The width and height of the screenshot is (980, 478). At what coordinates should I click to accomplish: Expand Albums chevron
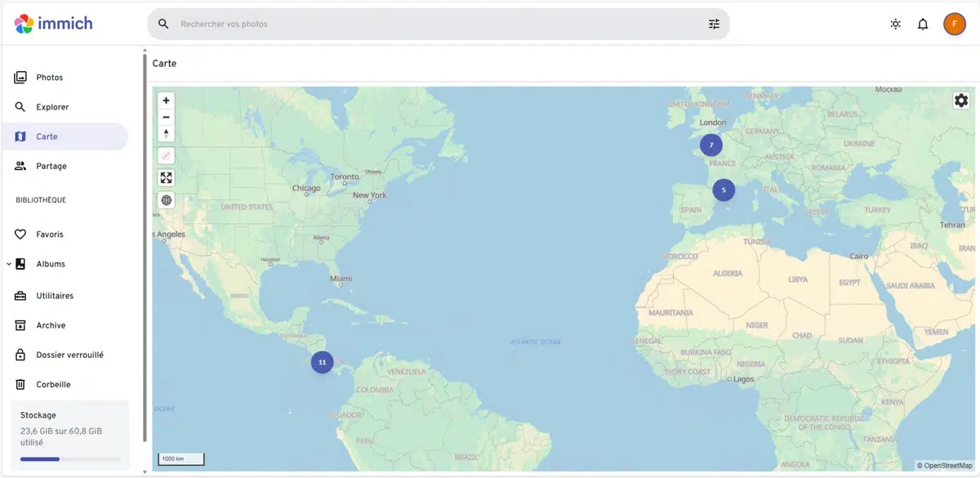click(8, 264)
